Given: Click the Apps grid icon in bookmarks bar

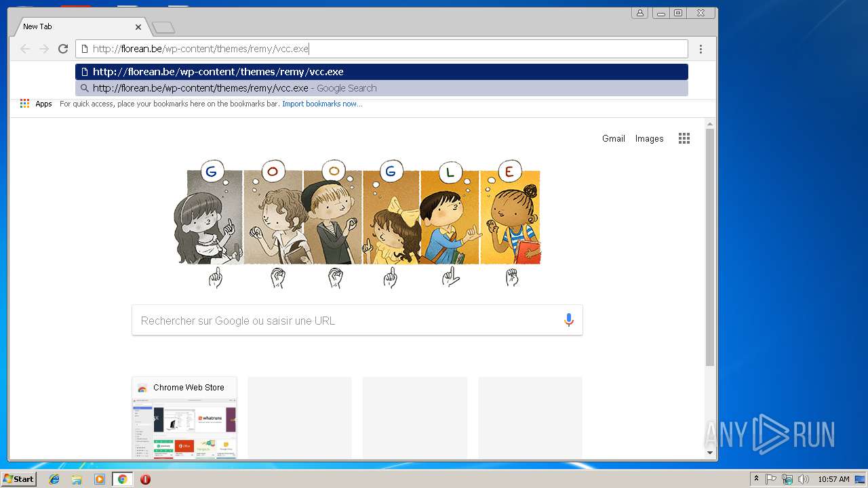Looking at the screenshot, I should (x=24, y=104).
